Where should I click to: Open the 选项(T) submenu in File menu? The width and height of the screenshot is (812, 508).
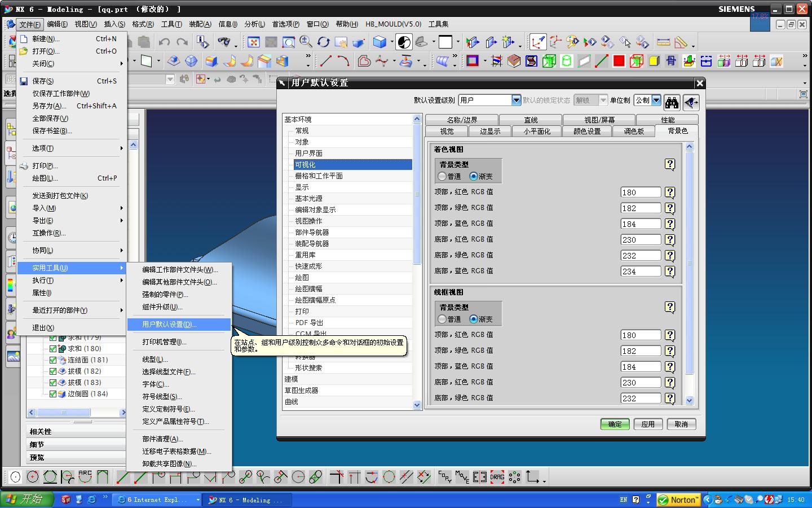pos(71,148)
